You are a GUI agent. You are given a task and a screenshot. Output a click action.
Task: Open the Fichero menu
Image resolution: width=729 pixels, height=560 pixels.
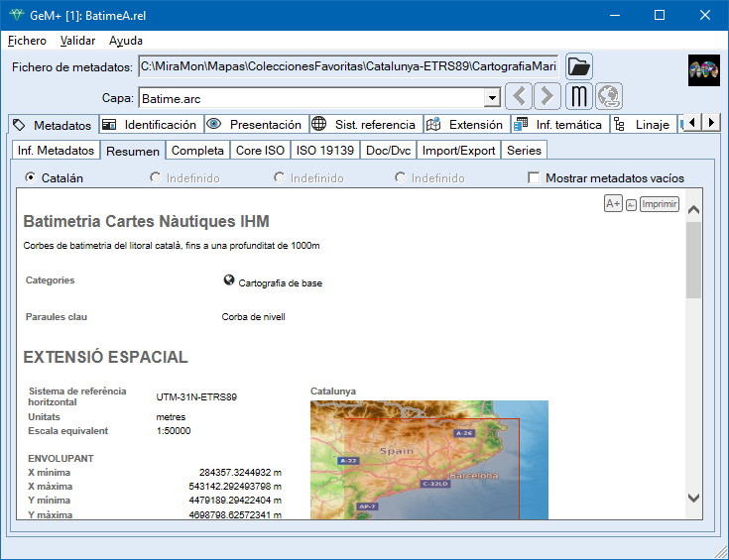(x=27, y=41)
